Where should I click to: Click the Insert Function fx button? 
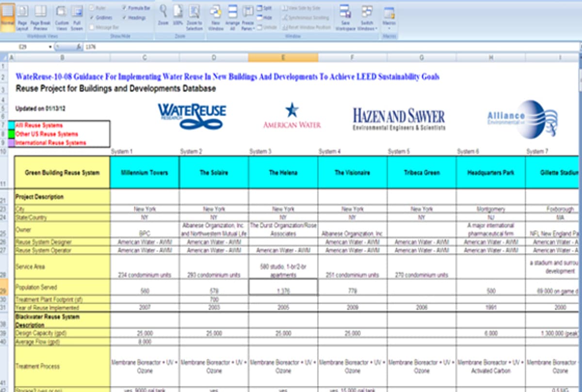pyautogui.click(x=79, y=47)
